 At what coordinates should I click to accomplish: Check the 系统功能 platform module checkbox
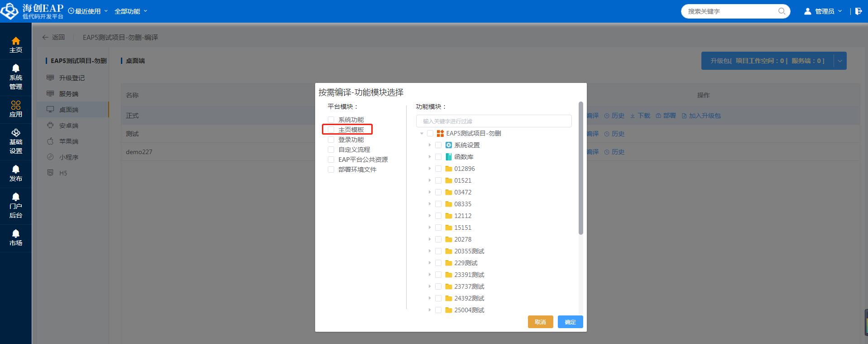click(331, 120)
